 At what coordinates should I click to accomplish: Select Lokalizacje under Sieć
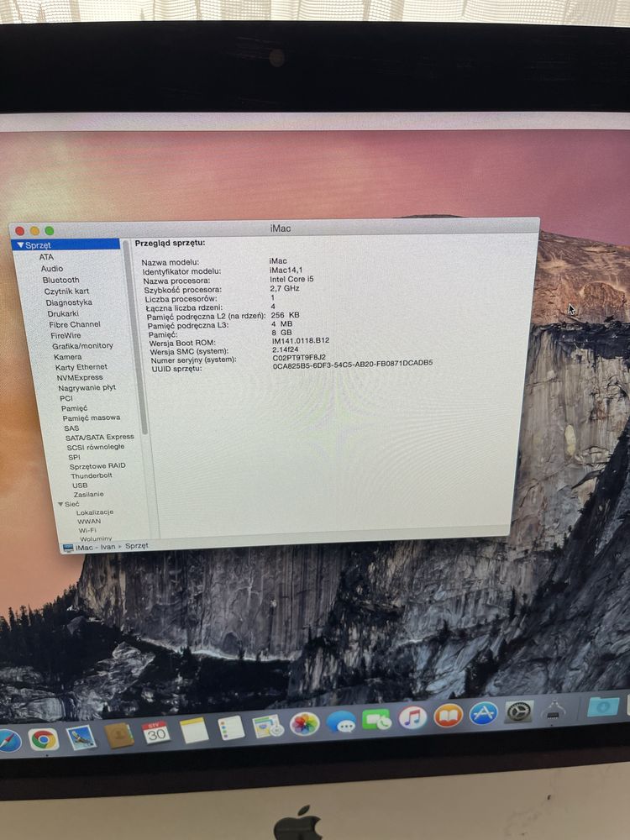pyautogui.click(x=94, y=512)
